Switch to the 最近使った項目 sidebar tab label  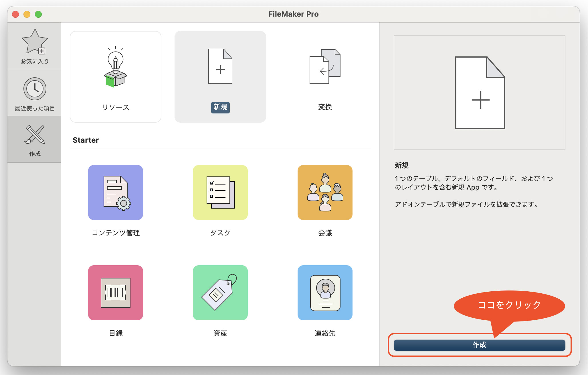click(x=35, y=108)
